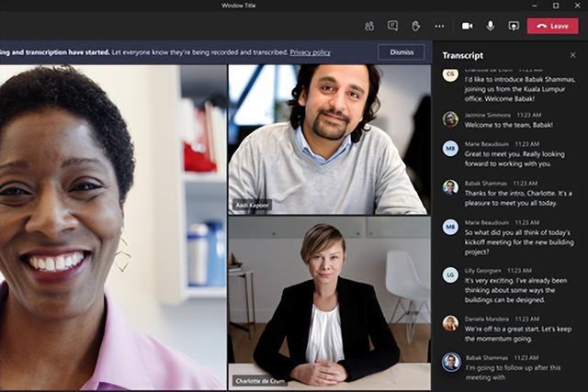Screen dimensions: 588x392
Task: Select the Charlotte de Crum video tile
Action: coord(330,303)
